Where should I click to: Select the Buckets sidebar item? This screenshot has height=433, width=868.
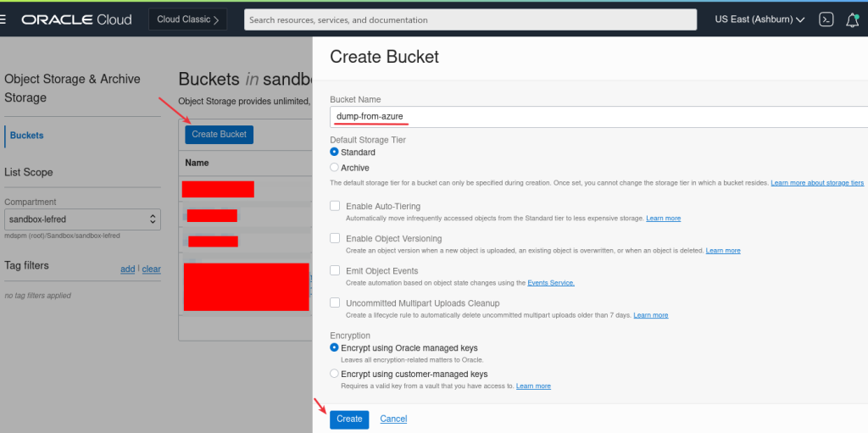(x=26, y=135)
